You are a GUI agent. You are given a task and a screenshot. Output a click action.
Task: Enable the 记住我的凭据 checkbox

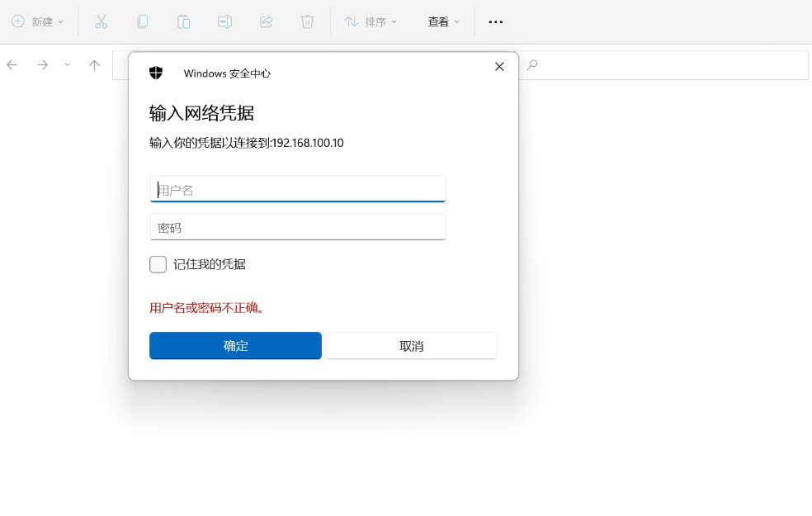click(158, 264)
